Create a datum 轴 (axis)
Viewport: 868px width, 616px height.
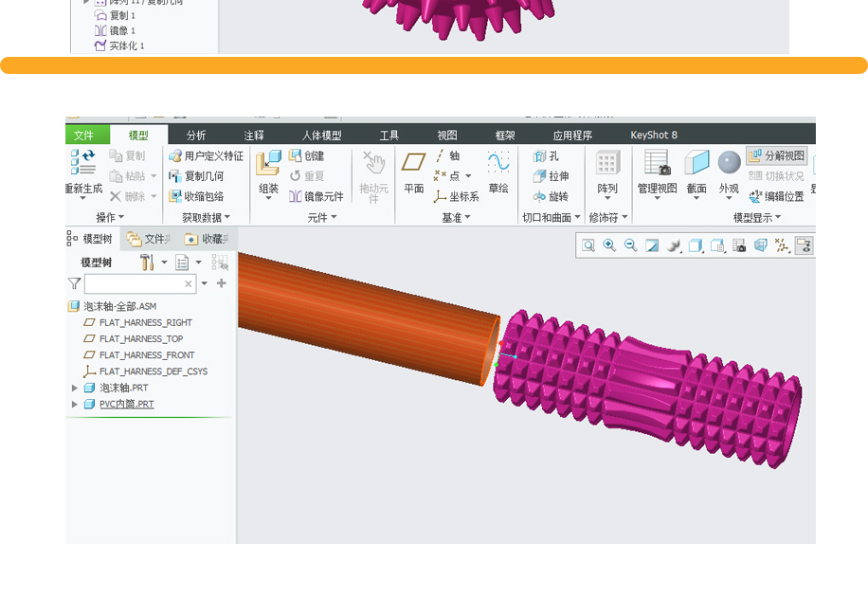click(x=448, y=156)
